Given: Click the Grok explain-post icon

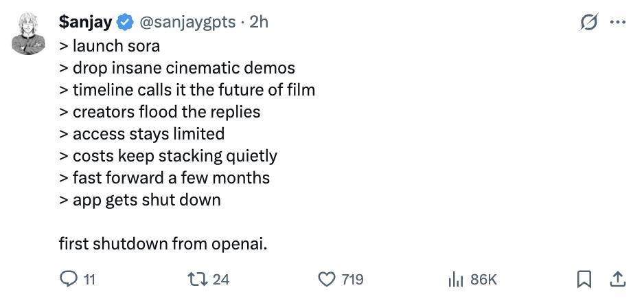Looking at the screenshot, I should [588, 23].
